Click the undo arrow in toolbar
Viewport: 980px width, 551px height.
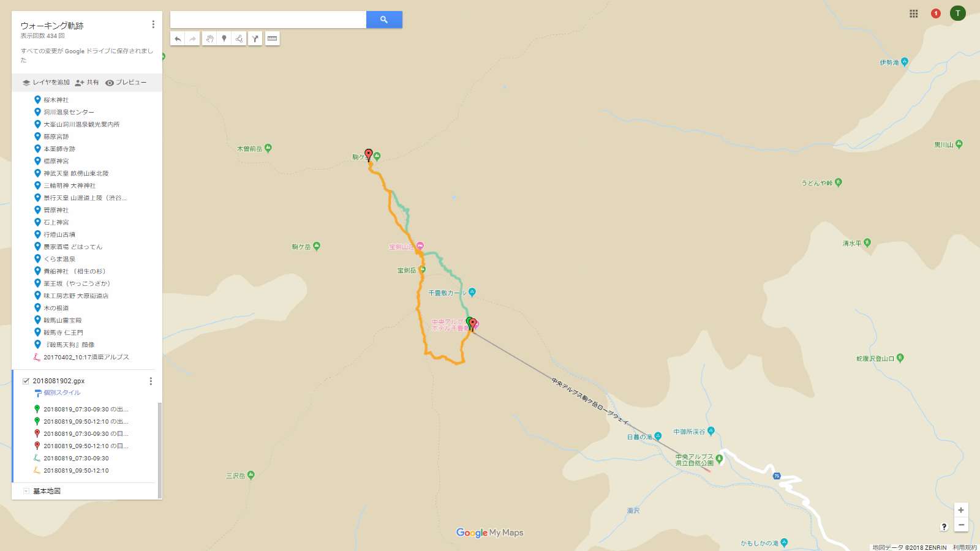coord(178,39)
